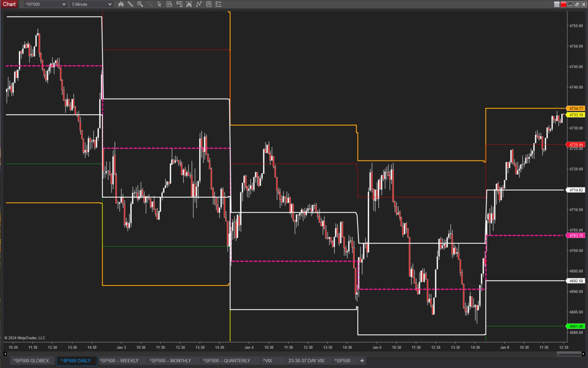Click the red Chart menu label
Screen dimensions: 588x368
[x=9, y=4]
